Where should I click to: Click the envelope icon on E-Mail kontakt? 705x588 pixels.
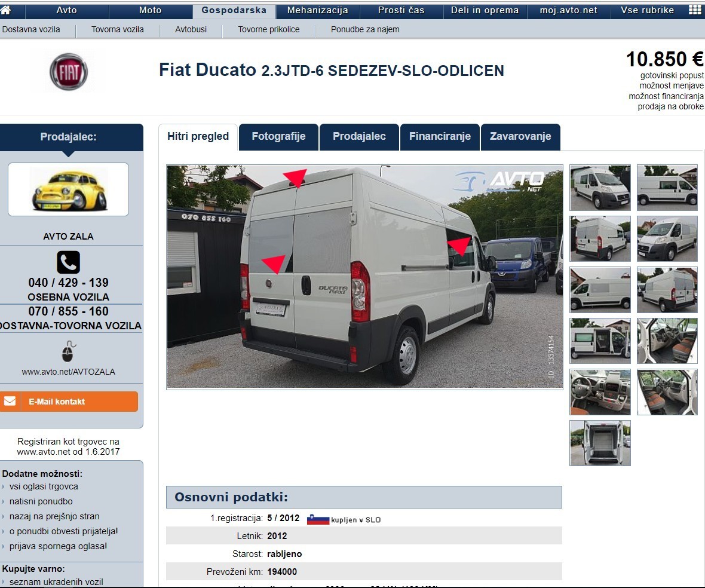click(10, 401)
